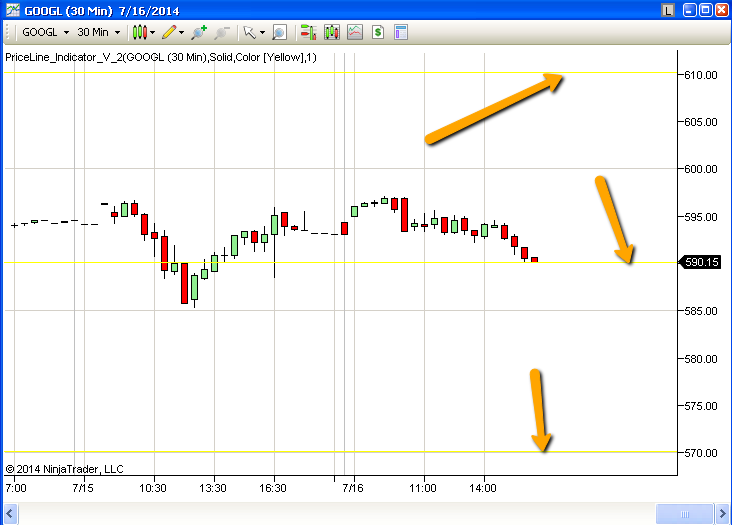This screenshot has width=732, height=525.
Task: Select the pencil drawing tools icon
Action: (169, 32)
